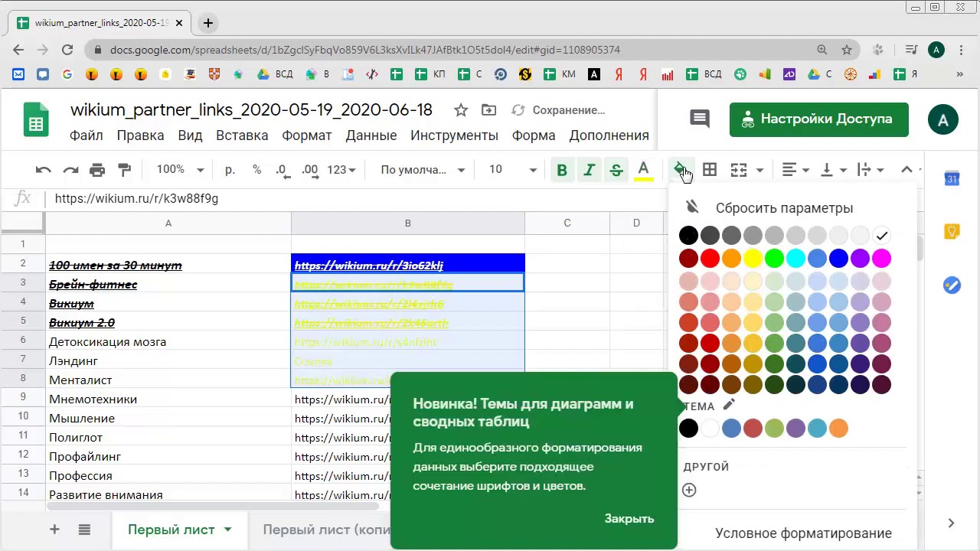The height and width of the screenshot is (551, 980).
Task: Edit theme colors with pencil icon
Action: (729, 405)
